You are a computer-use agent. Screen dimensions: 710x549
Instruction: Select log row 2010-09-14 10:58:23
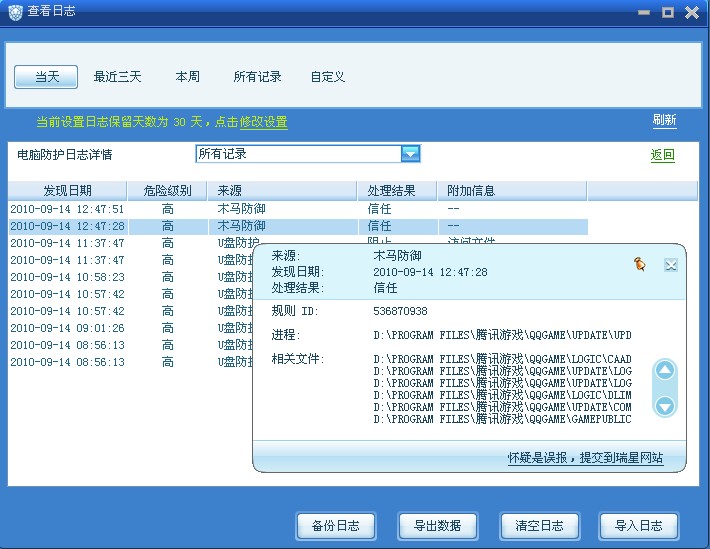point(131,277)
